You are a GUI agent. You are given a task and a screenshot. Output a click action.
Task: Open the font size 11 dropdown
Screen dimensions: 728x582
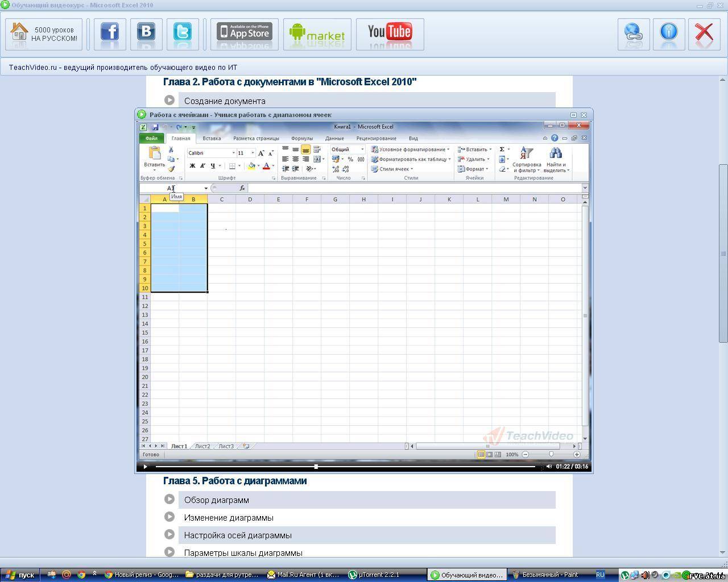click(x=253, y=153)
